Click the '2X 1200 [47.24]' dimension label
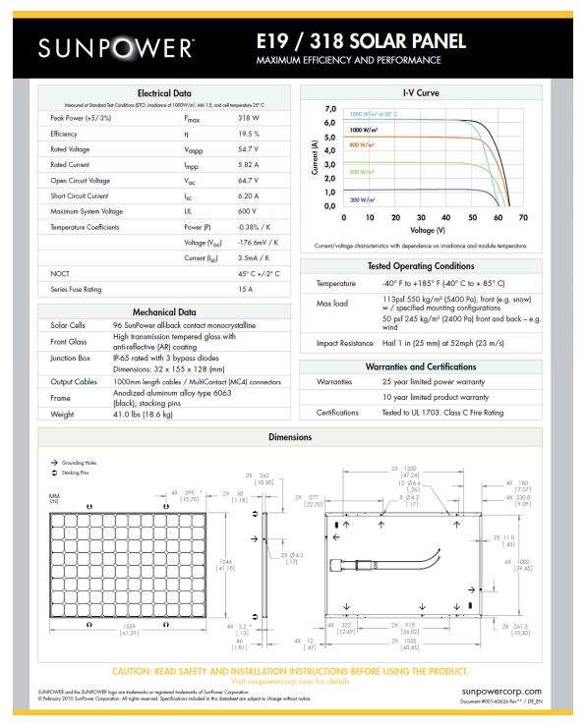 (x=405, y=472)
